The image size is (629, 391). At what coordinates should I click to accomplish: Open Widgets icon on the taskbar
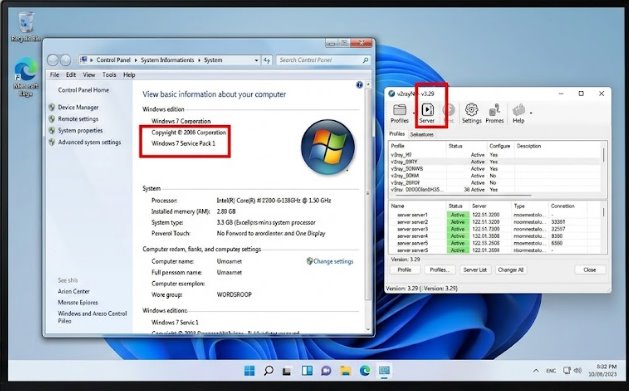(x=307, y=371)
